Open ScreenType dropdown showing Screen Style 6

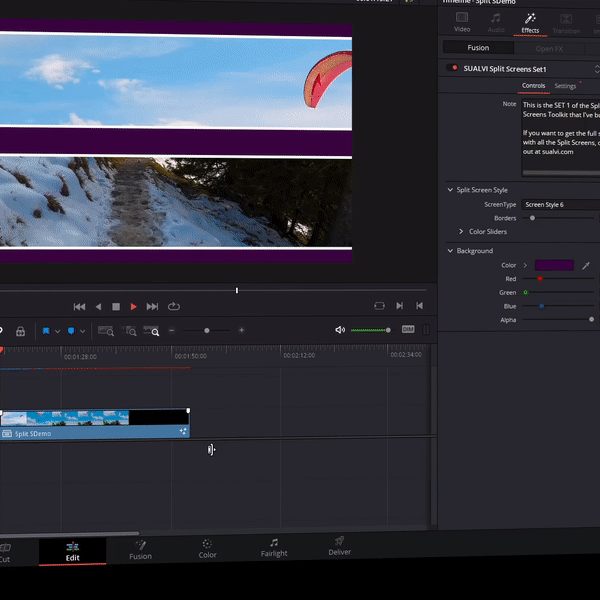coord(561,205)
